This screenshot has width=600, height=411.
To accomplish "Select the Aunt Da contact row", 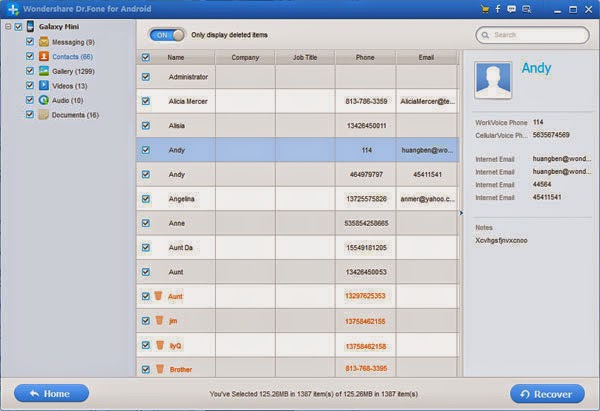I will click(x=297, y=248).
